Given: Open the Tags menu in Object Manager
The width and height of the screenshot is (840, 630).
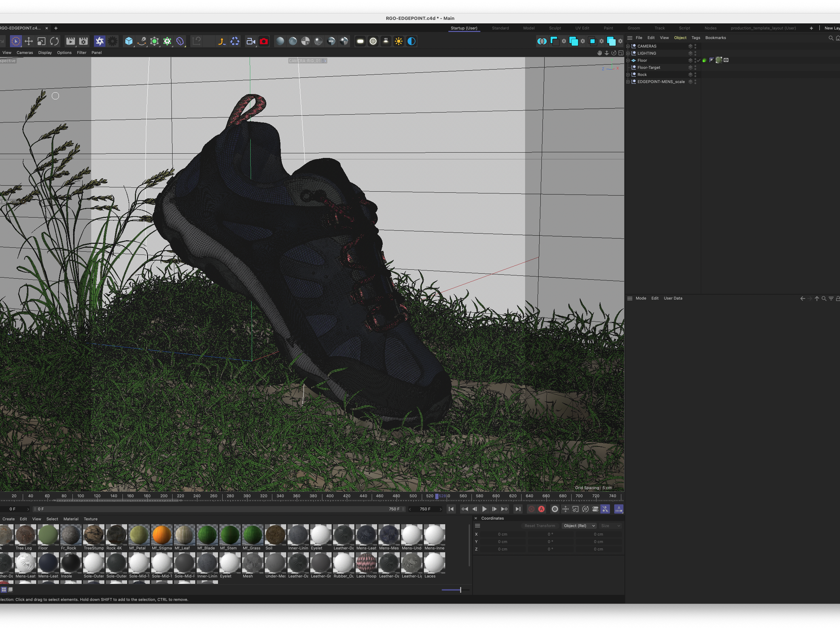Looking at the screenshot, I should (x=695, y=38).
